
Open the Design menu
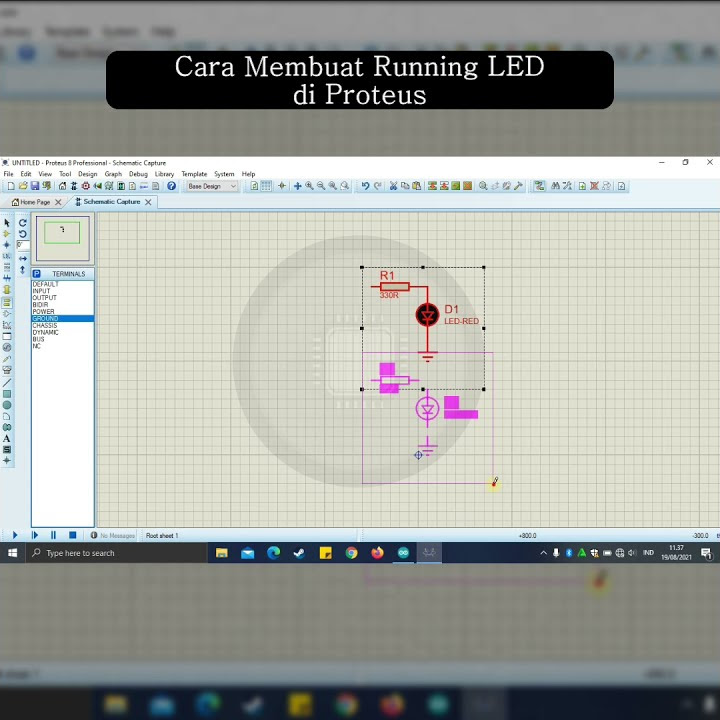pos(87,174)
